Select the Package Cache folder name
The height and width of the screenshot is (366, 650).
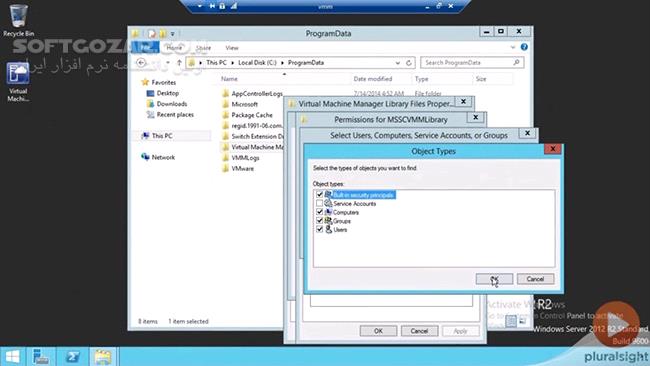pos(252,115)
